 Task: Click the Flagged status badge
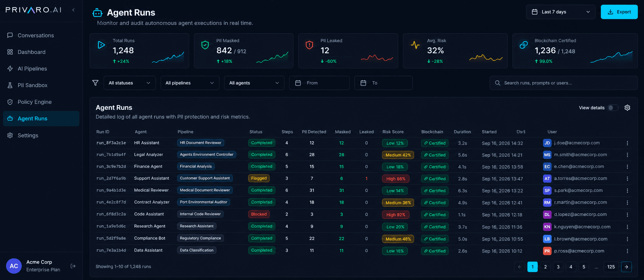pos(259,178)
